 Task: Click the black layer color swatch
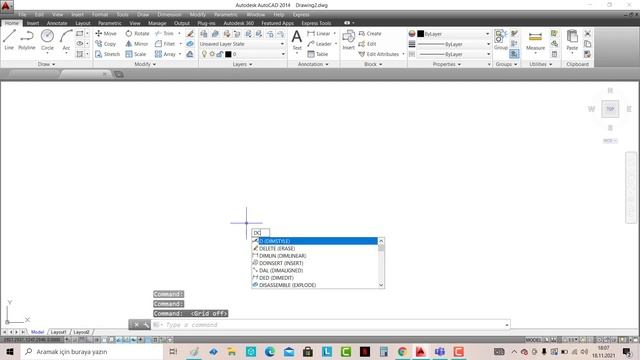tap(228, 54)
